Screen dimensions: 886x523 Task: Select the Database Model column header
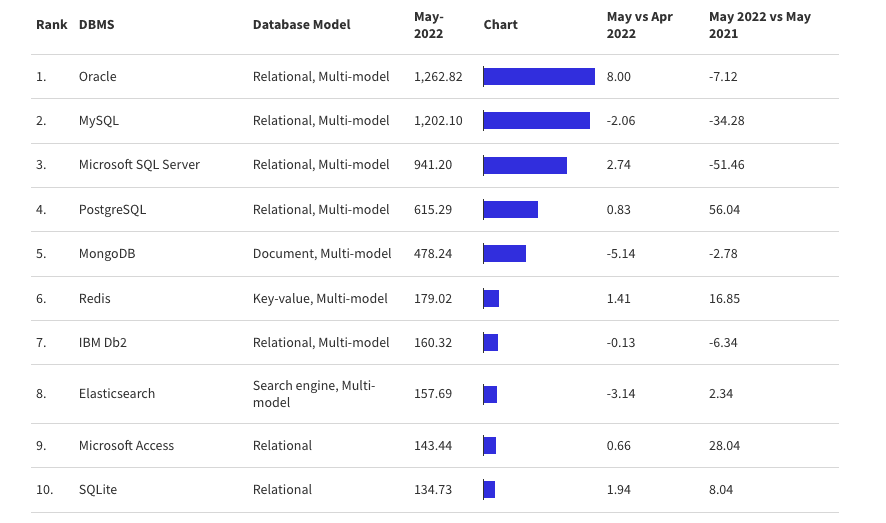click(x=302, y=25)
